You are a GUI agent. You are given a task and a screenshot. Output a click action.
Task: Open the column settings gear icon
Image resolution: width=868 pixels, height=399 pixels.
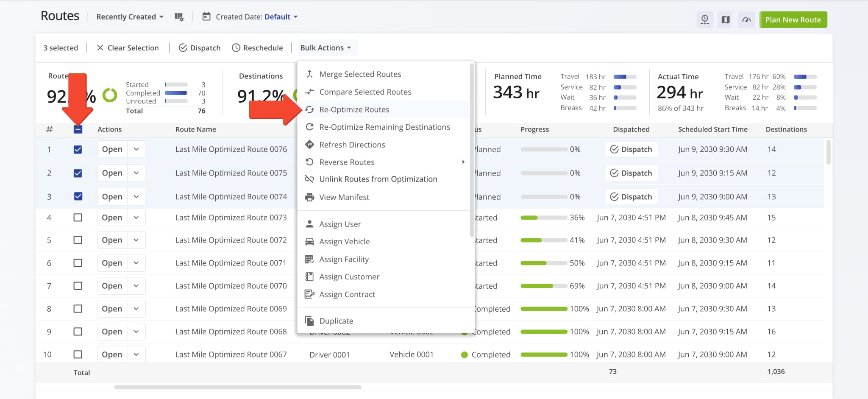179,17
